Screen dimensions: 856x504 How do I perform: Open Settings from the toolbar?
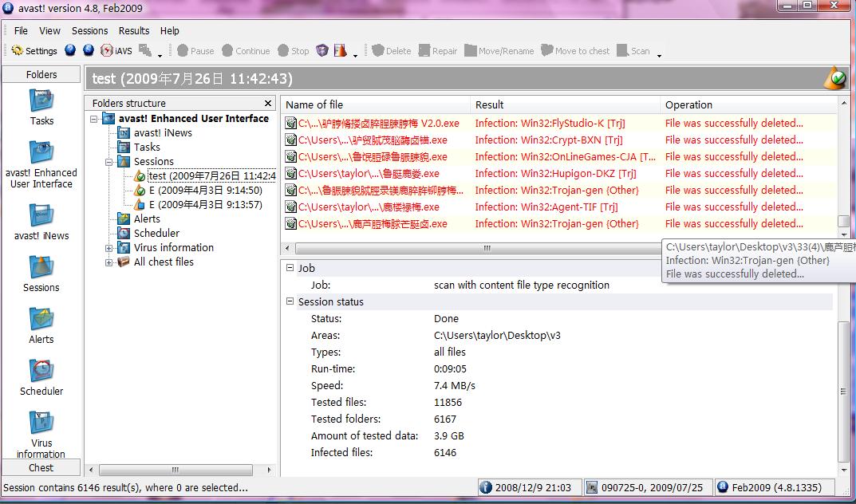[34, 51]
